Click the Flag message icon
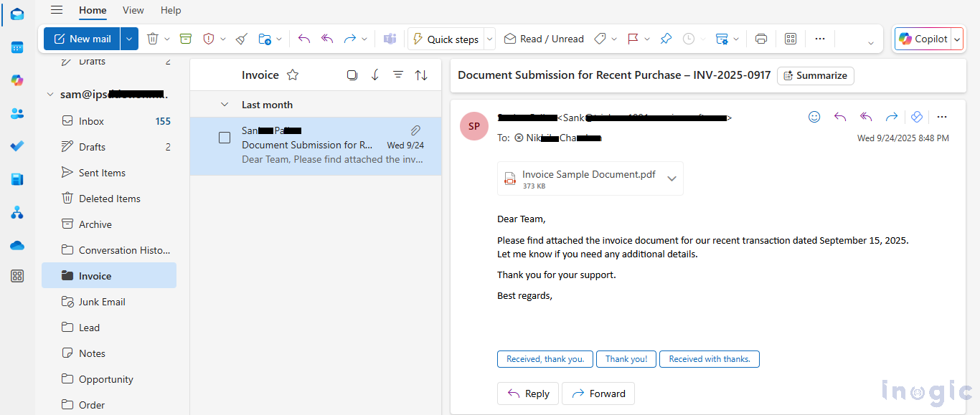Screen dimensions: 980x415 click(633, 39)
